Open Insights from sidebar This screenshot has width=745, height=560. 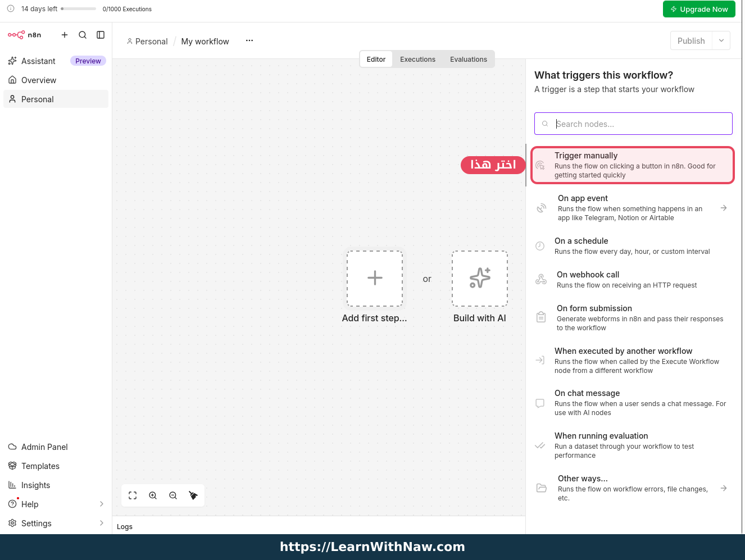[56, 485]
